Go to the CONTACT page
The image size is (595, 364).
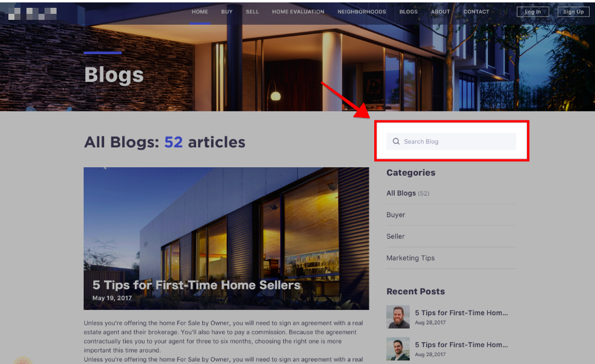(476, 12)
